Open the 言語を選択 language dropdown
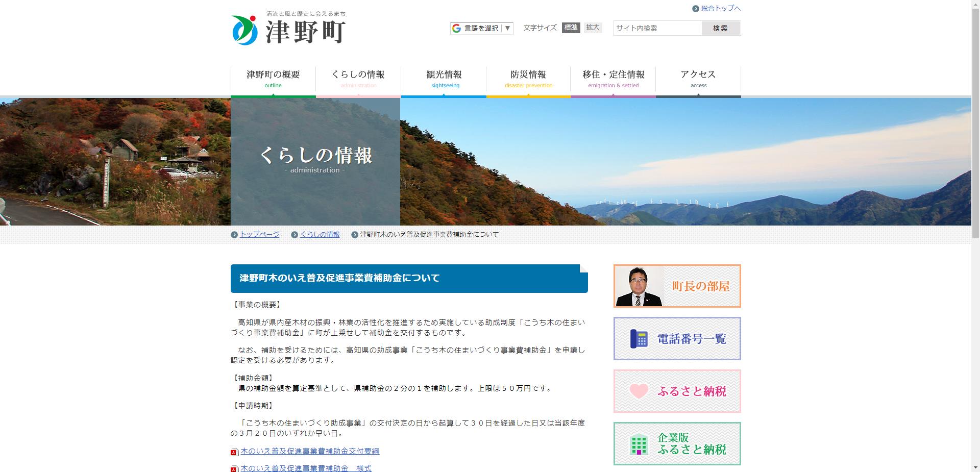This screenshot has width=980, height=472. point(480,29)
